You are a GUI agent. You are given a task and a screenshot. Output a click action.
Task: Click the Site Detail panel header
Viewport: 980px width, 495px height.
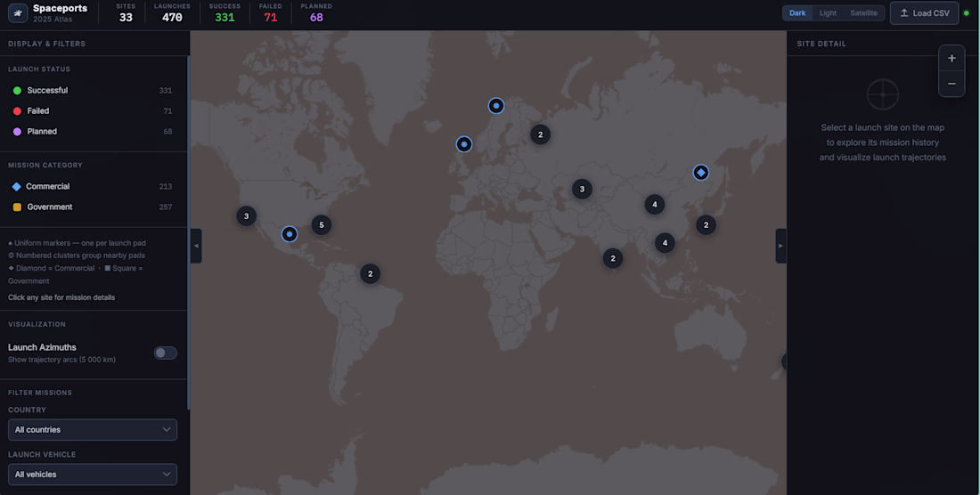click(x=821, y=44)
